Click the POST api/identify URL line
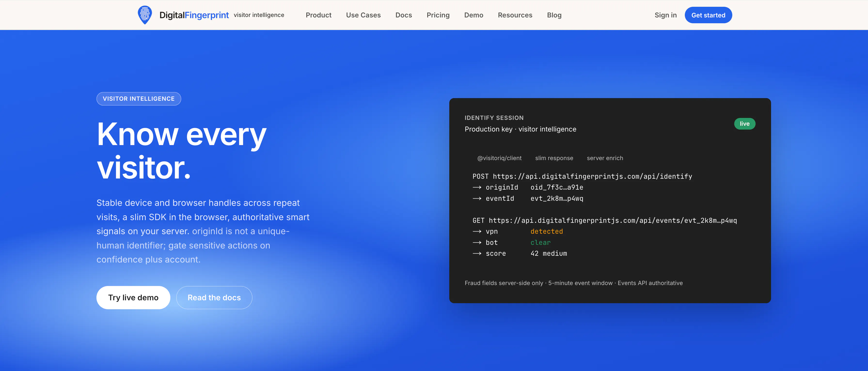This screenshot has width=868, height=371. coord(582,176)
